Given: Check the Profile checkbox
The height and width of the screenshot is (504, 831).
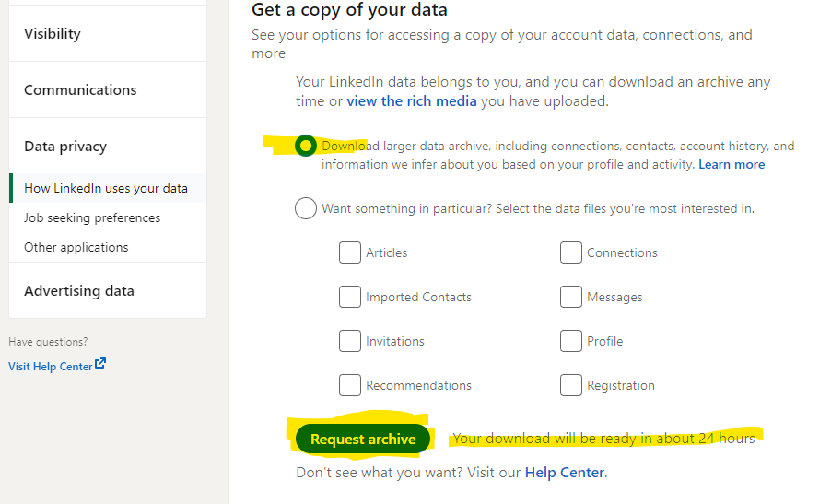Looking at the screenshot, I should click(x=571, y=341).
